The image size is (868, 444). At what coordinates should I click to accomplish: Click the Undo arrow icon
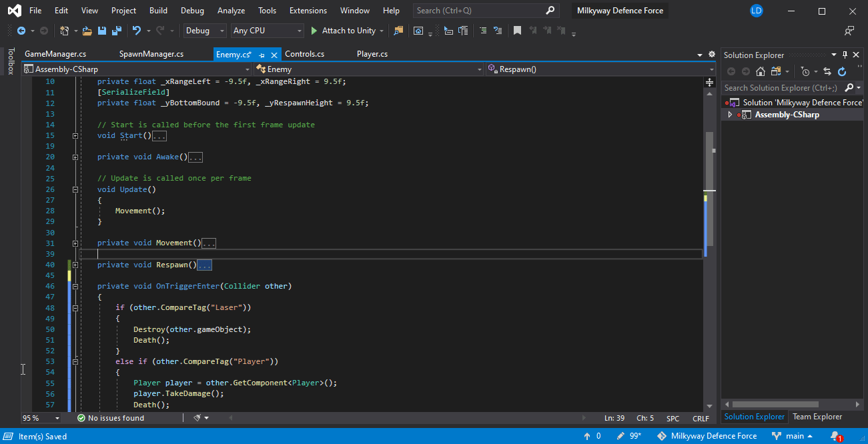tap(137, 31)
